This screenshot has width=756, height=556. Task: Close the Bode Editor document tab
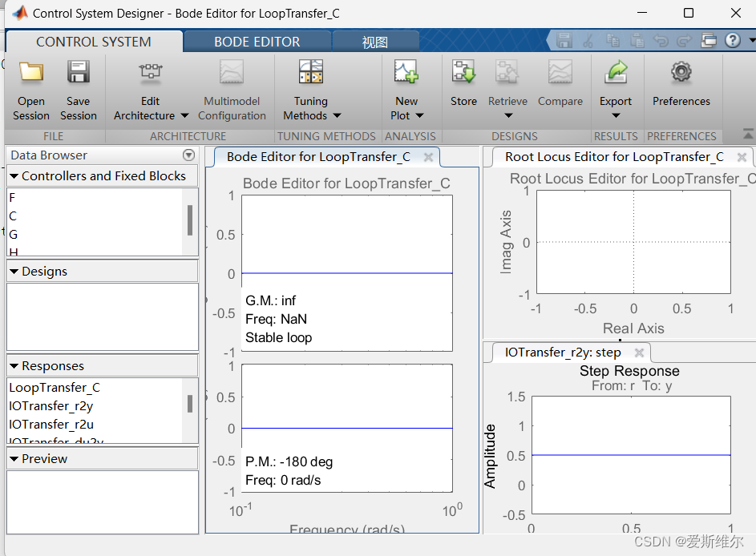point(428,157)
